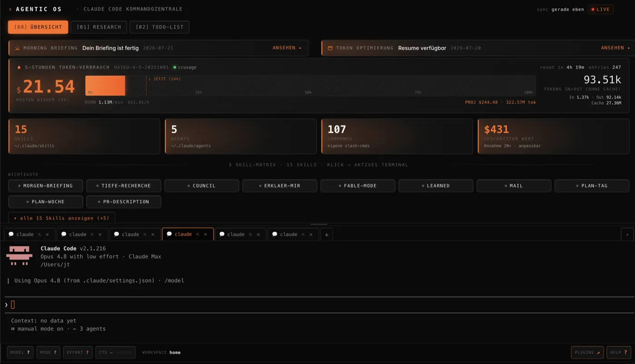Switch to the [00] Übersicht tab
635x364 pixels.
click(x=38, y=27)
